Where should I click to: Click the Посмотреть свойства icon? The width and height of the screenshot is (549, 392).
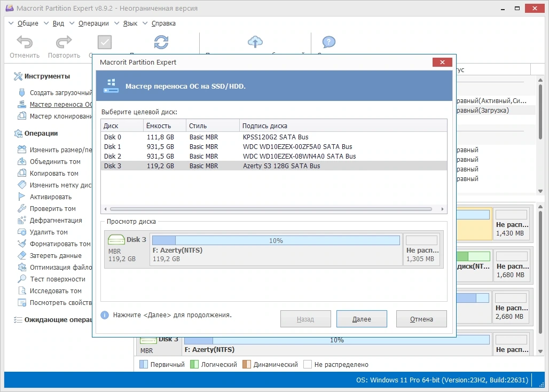pos(22,302)
